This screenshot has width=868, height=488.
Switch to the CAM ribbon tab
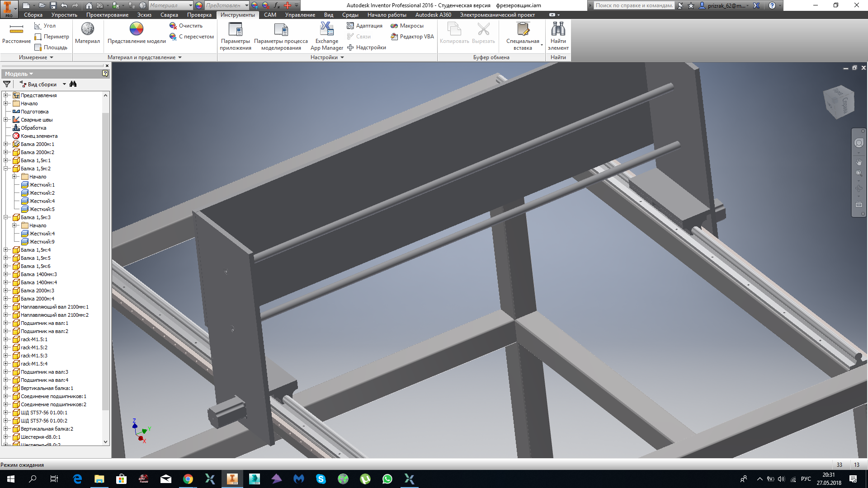270,15
